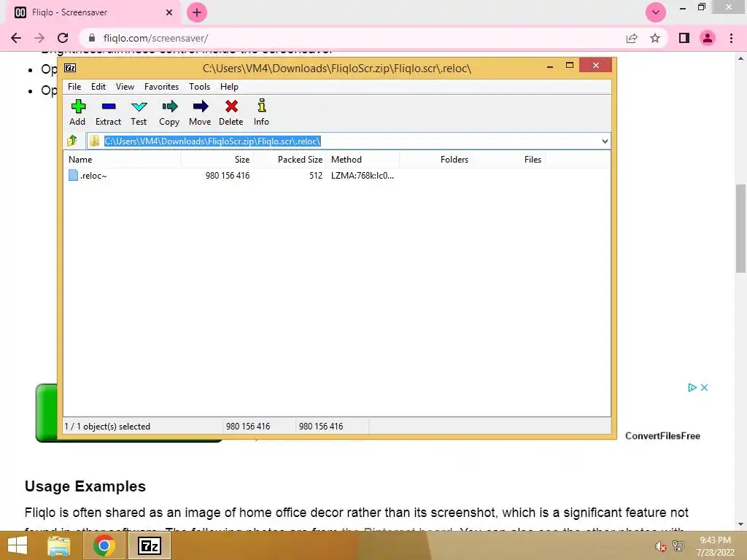Open File Explorer from the taskbar
Viewport: 747px width, 560px height.
pyautogui.click(x=59, y=545)
